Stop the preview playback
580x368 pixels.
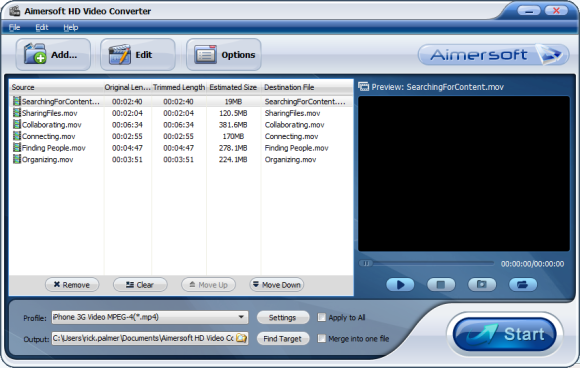[x=441, y=284]
